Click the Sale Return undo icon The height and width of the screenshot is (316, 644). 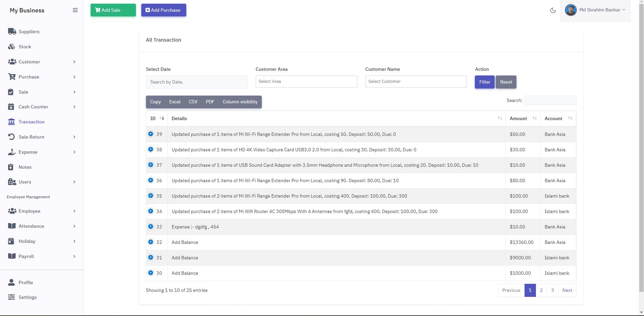click(11, 137)
